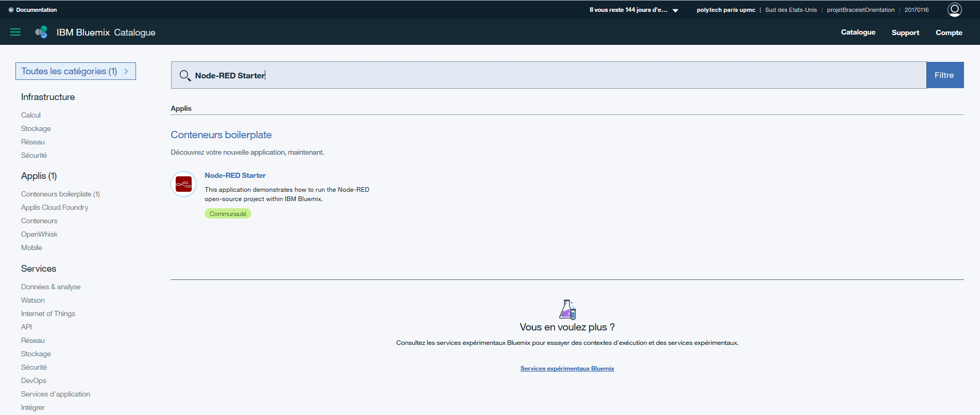Click the lab flask experimental icon
This screenshot has height=415, width=980.
point(567,309)
